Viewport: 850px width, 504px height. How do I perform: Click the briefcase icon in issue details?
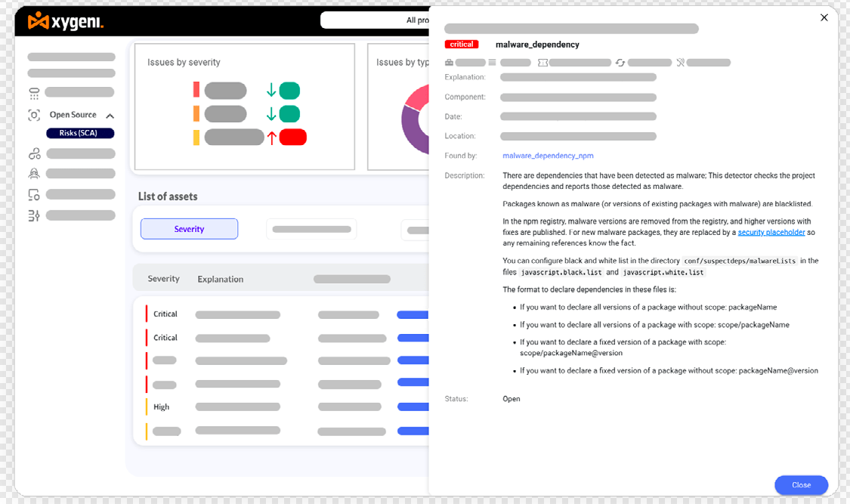pyautogui.click(x=450, y=63)
